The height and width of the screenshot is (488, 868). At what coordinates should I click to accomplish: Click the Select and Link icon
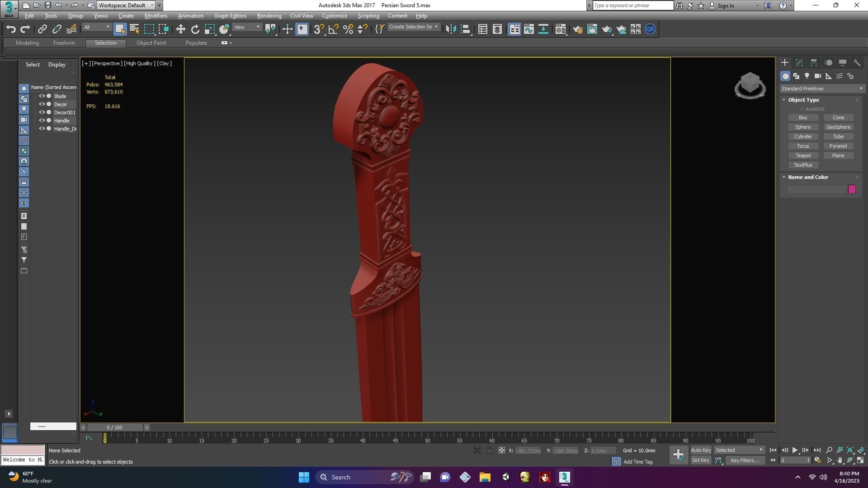coord(42,29)
